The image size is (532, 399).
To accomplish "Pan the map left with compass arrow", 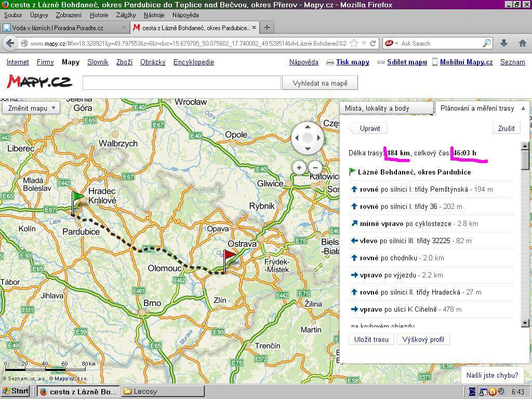I will point(297,138).
